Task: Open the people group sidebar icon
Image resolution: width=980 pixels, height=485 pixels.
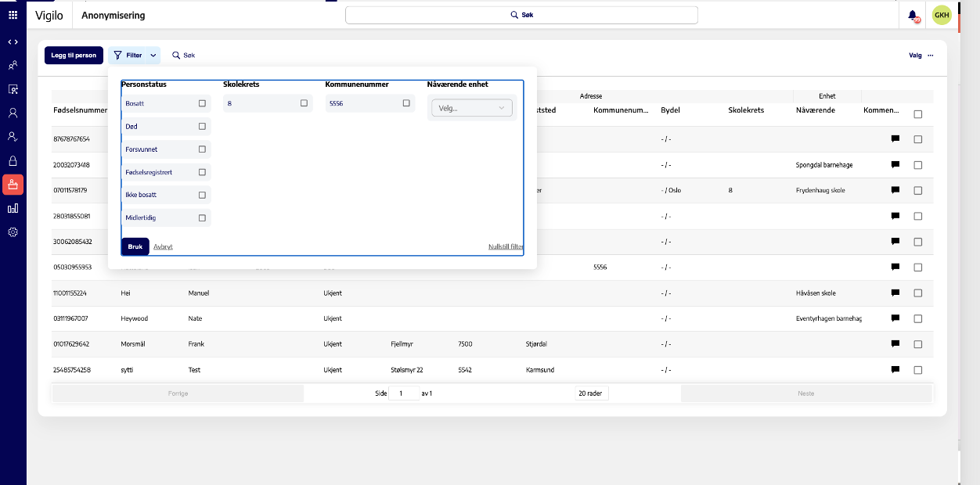Action: click(x=13, y=65)
